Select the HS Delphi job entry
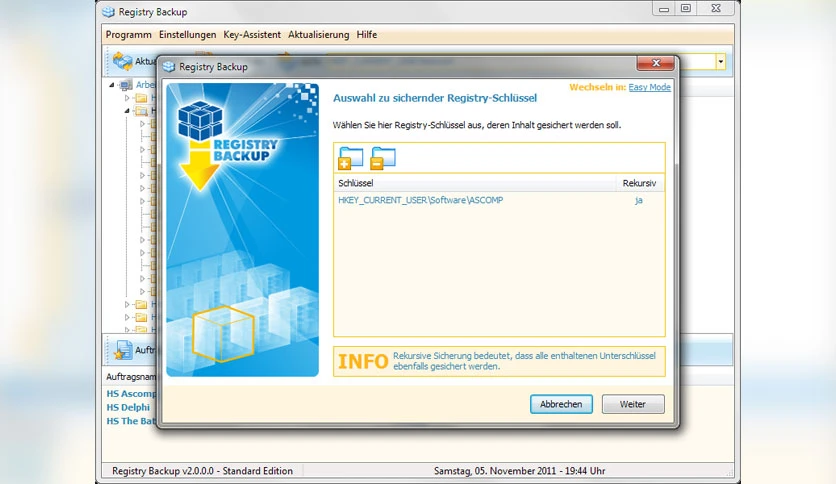This screenshot has height=484, width=836. click(x=128, y=407)
